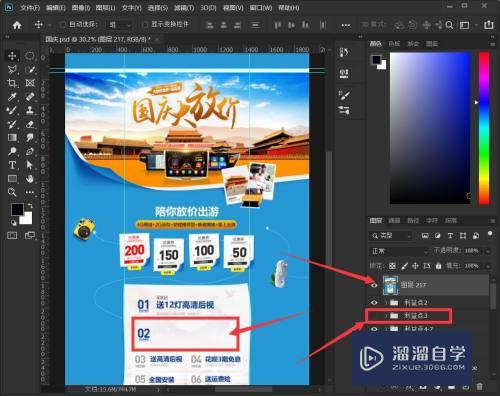Screen dimensions: 500x396
Task: Open the layer filter type dropdown
Action: click(391, 236)
